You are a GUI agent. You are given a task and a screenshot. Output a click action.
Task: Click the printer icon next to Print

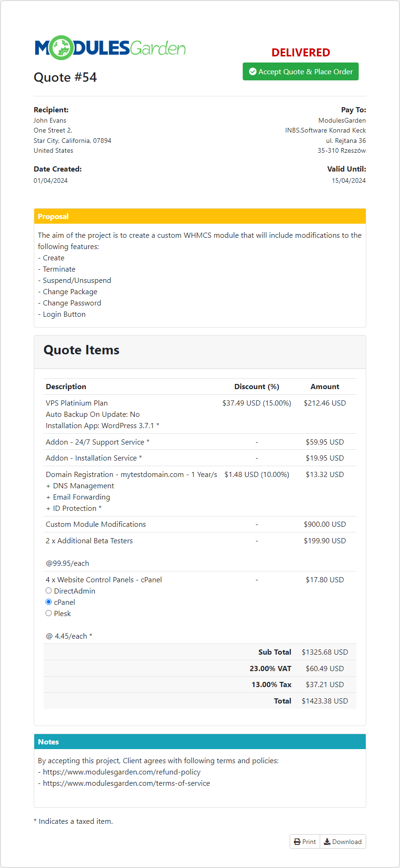pyautogui.click(x=296, y=841)
